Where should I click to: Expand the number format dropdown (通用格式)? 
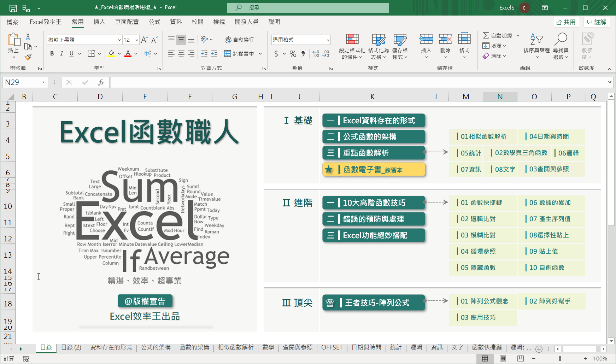pos(328,40)
